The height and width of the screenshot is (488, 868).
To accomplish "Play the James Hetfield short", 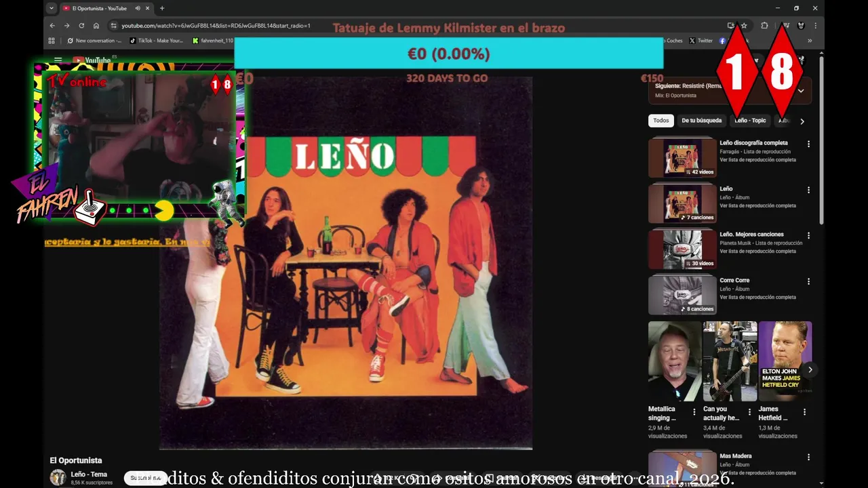I will (x=785, y=361).
